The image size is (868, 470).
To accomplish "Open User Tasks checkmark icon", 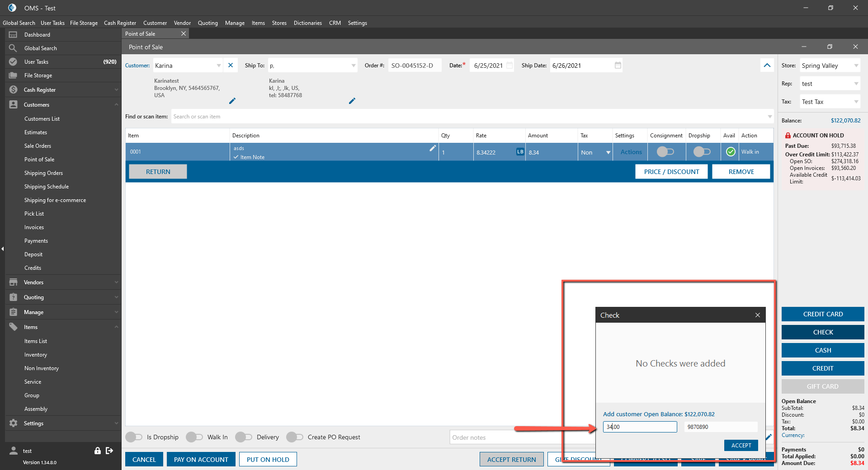I will tap(13, 61).
